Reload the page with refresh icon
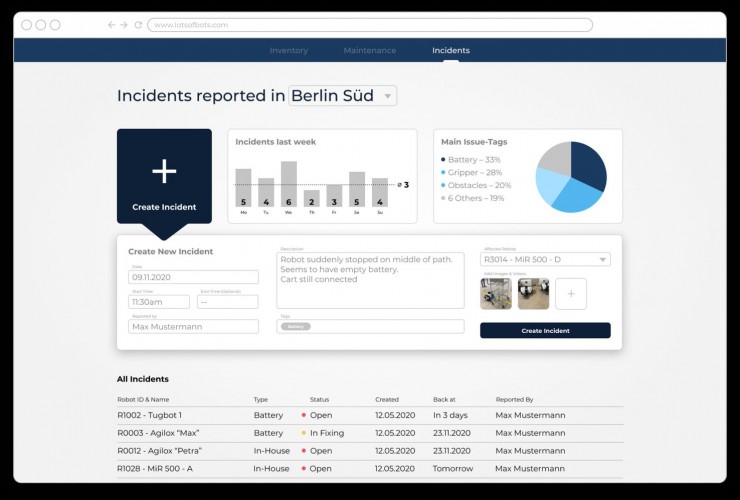This screenshot has height=500, width=740. coord(137,25)
